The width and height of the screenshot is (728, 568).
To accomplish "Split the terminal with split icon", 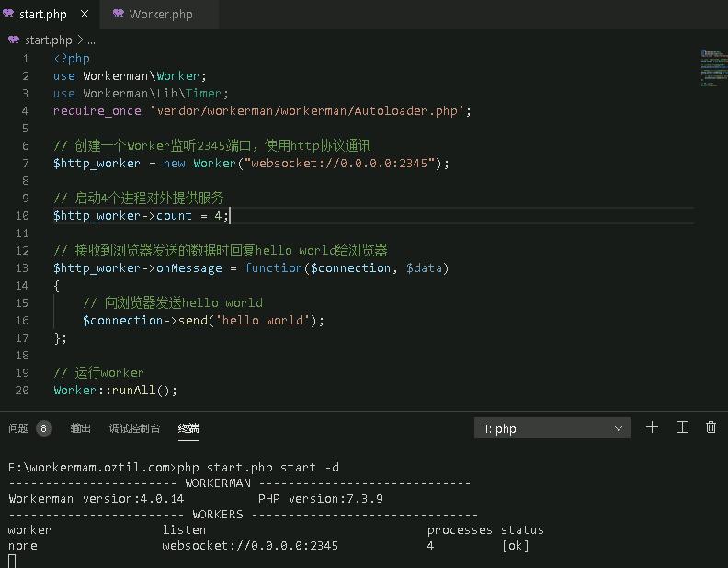I will tap(682, 427).
